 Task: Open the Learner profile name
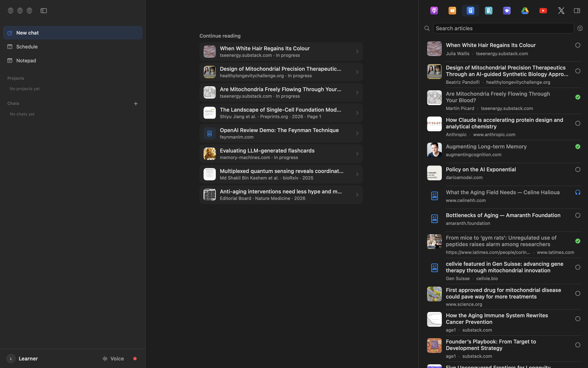(x=28, y=359)
